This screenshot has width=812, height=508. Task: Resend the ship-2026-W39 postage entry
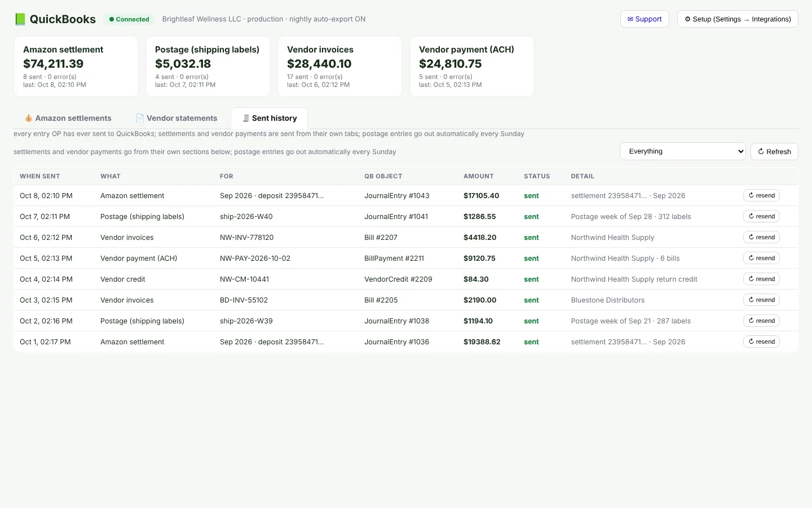point(761,321)
